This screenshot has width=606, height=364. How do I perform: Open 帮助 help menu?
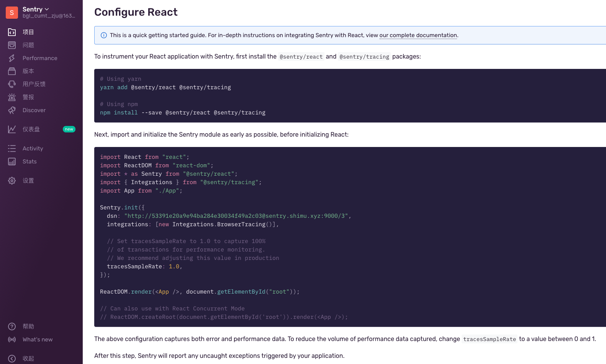tap(28, 326)
